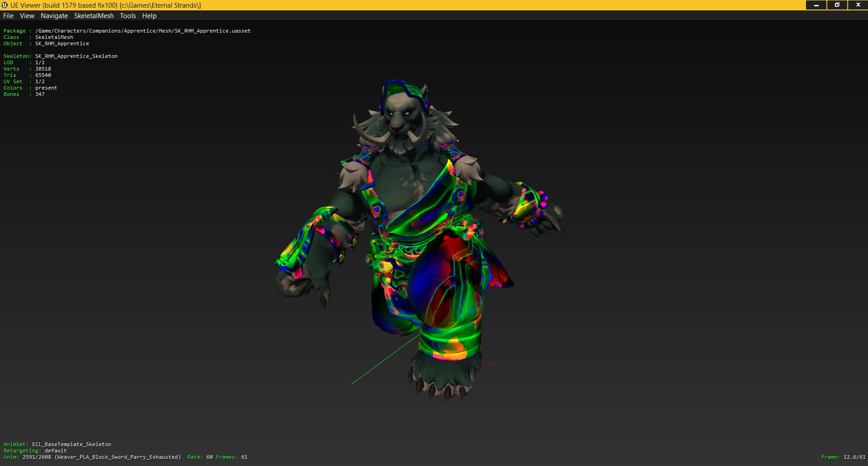
Task: Click the Anim name Weaver_PLA_Block_Sword_Parry_Exhausted
Action: [x=118, y=457]
